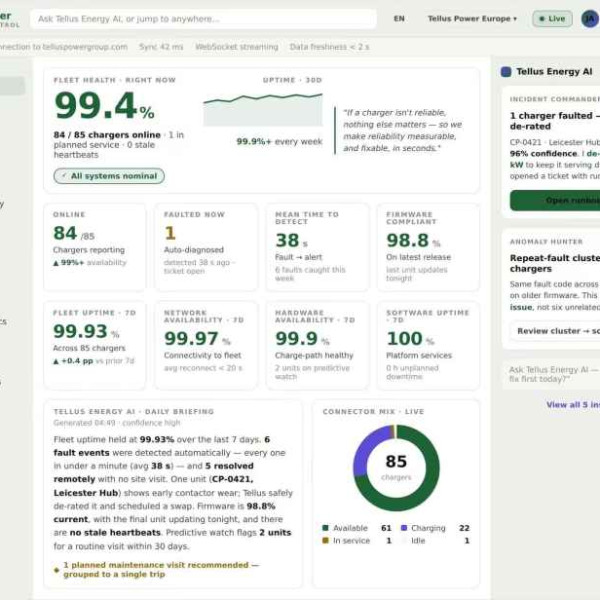Open the Firmware Compliant 98.8% card

tap(428, 247)
